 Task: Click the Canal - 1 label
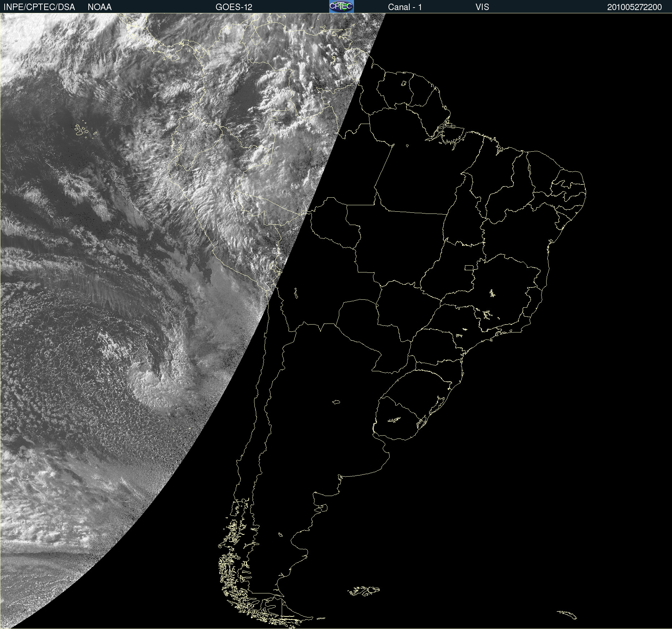pyautogui.click(x=405, y=7)
